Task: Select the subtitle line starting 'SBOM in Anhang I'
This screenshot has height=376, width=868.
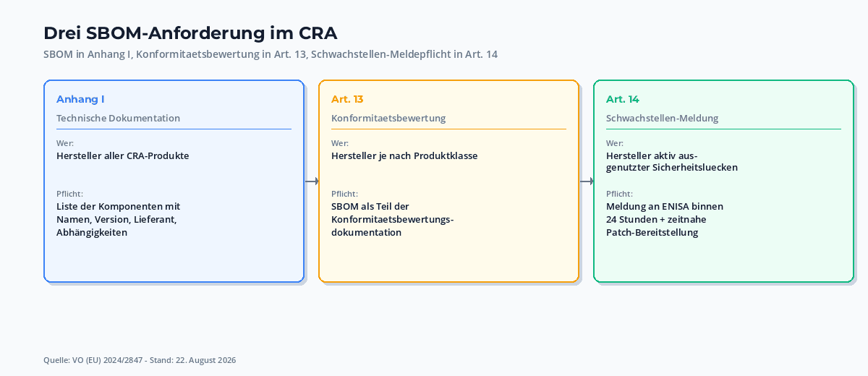Action: [x=271, y=54]
